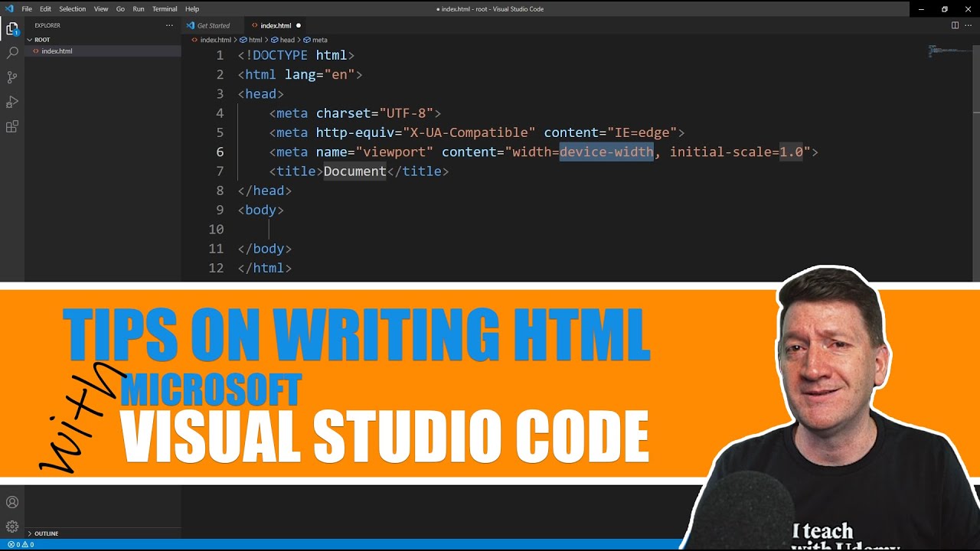This screenshot has height=551, width=980.
Task: Click the closing body tag on line 11
Action: [264, 249]
